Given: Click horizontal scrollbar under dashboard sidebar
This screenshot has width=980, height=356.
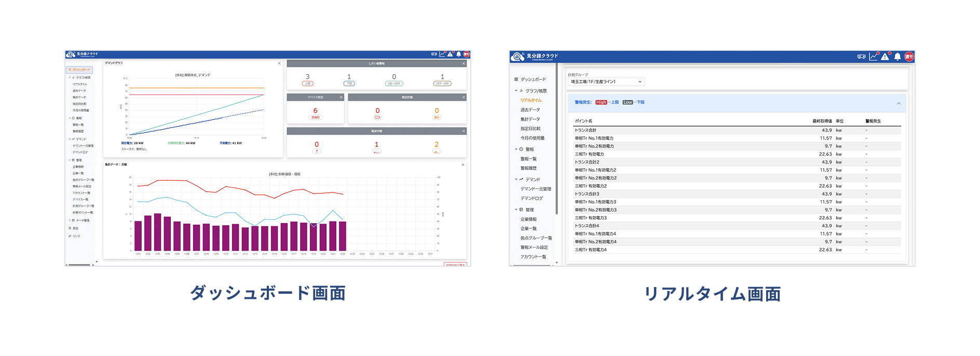Looking at the screenshot, I should (79, 265).
